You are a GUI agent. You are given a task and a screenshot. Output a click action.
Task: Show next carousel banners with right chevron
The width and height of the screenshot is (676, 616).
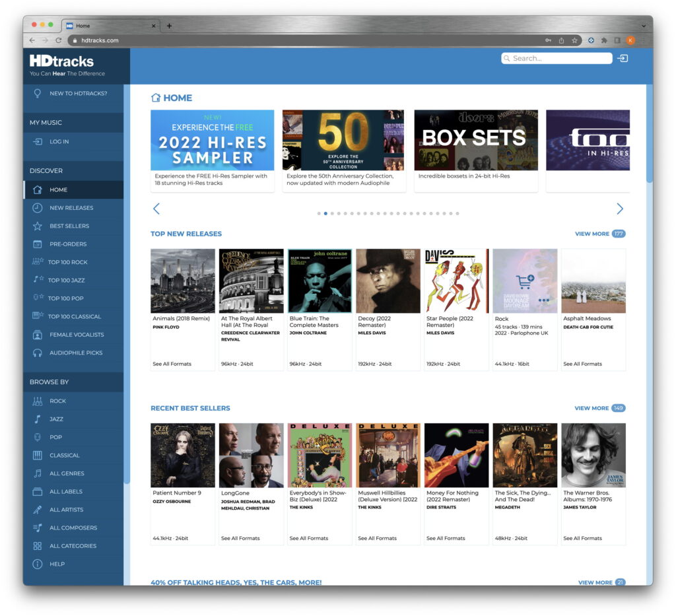[x=619, y=209]
